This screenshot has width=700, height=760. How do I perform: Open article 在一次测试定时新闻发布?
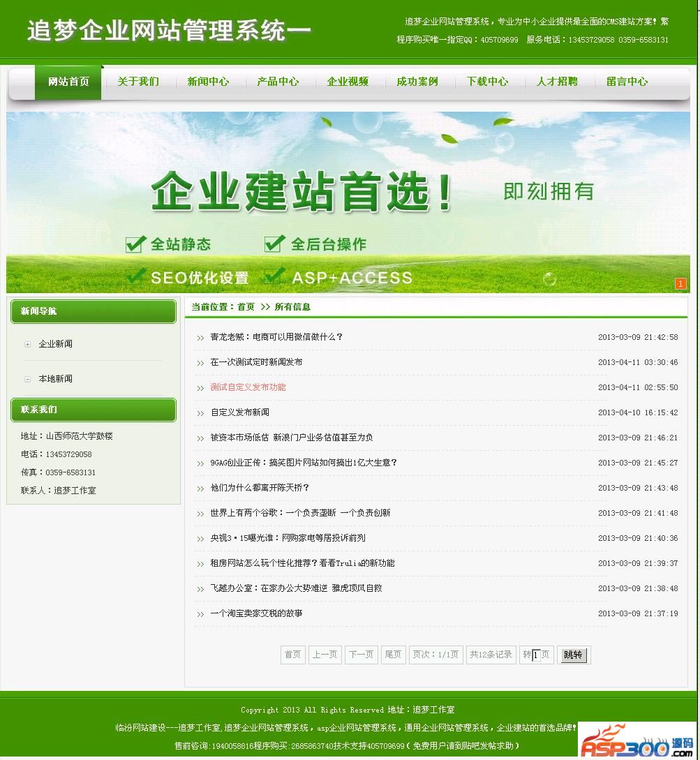click(256, 362)
